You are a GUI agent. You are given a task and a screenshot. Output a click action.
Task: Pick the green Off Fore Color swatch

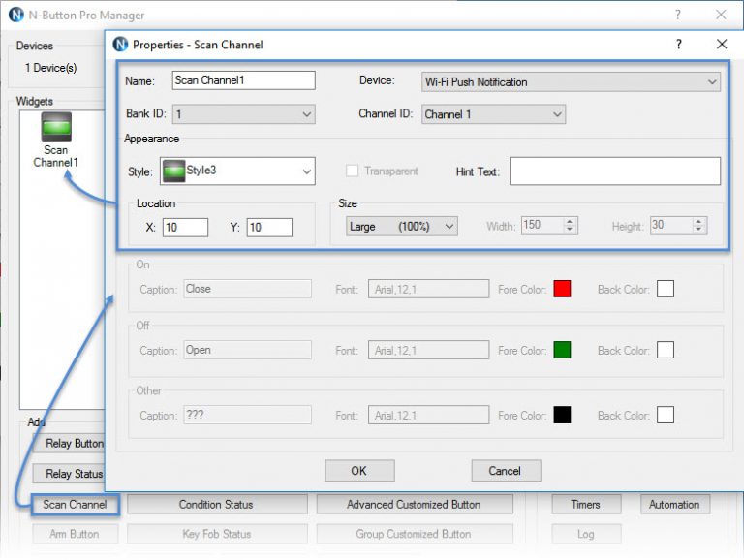click(x=562, y=350)
